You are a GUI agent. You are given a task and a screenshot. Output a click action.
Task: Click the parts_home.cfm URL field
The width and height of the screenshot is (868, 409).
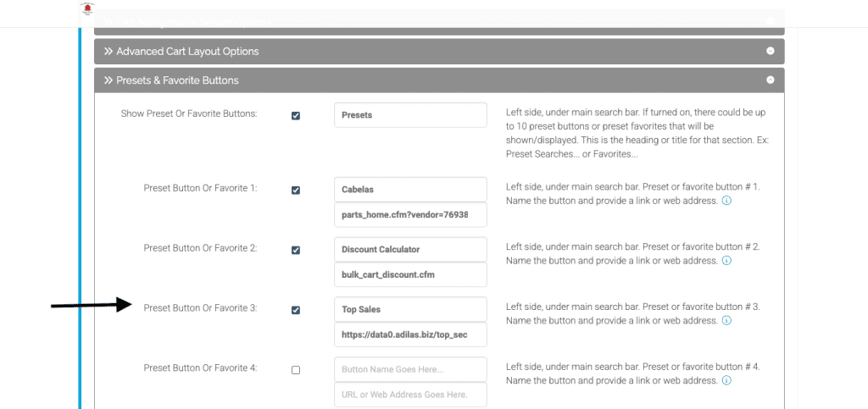tap(410, 215)
